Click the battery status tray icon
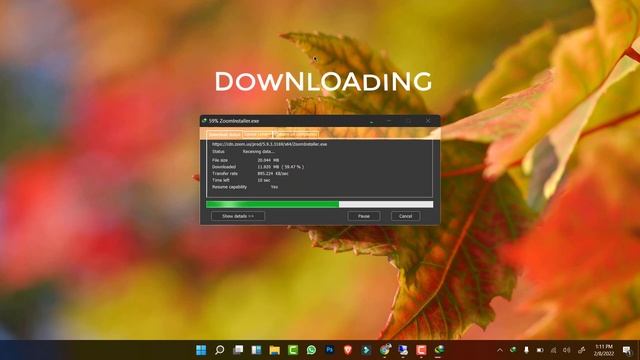This screenshot has width=640, height=360. click(x=540, y=350)
